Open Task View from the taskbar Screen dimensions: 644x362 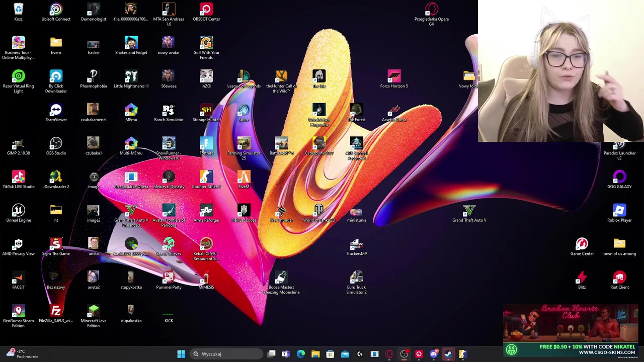[x=272, y=354]
